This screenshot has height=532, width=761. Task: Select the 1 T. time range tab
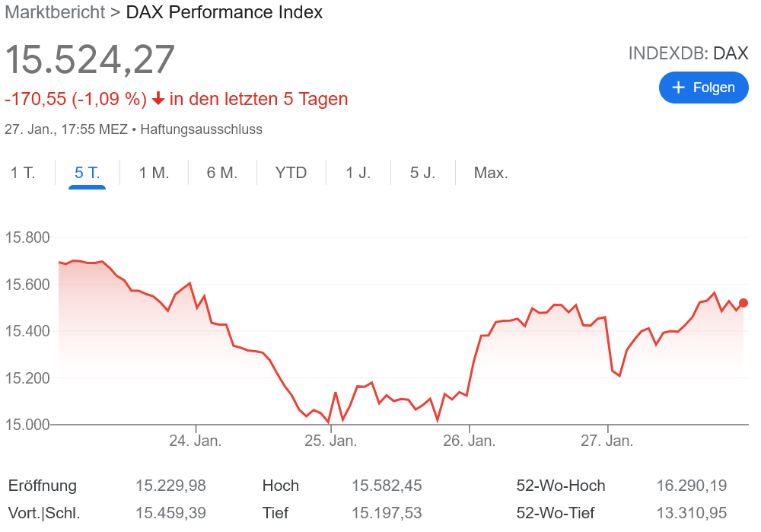click(23, 173)
